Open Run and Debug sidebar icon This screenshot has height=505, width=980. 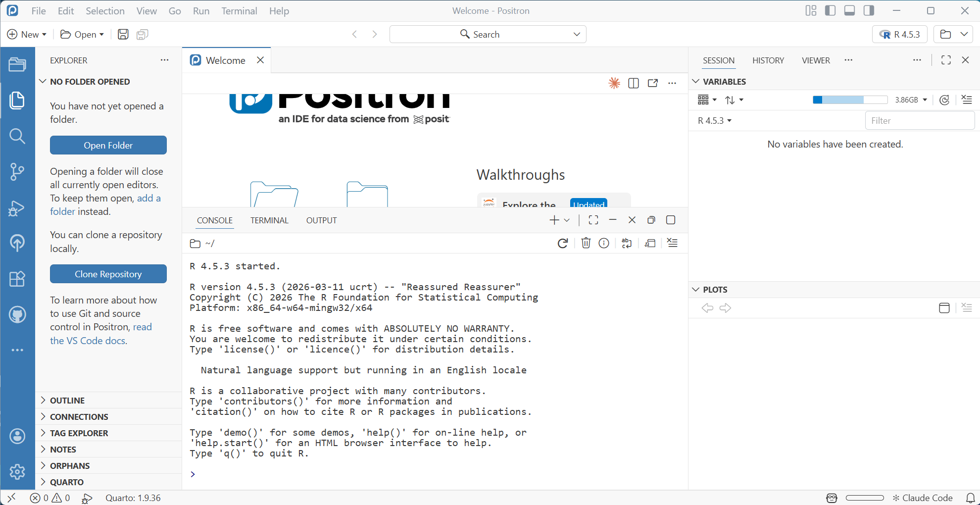(x=17, y=208)
